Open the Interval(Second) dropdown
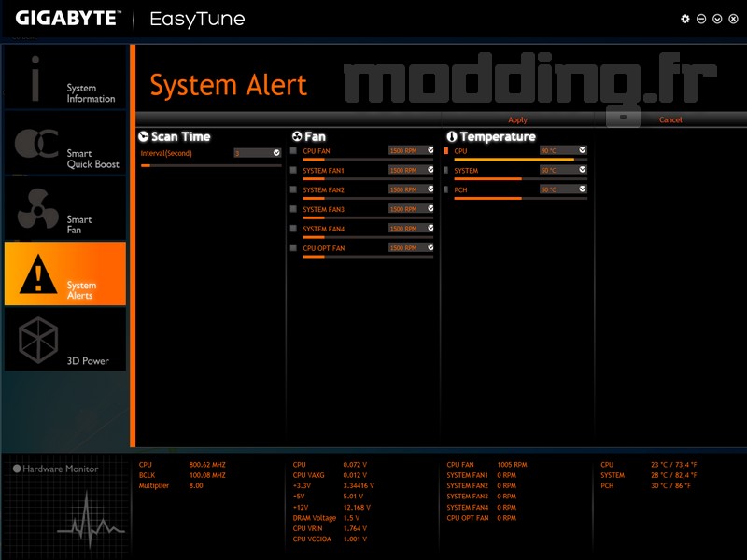This screenshot has width=747, height=560. 258,153
